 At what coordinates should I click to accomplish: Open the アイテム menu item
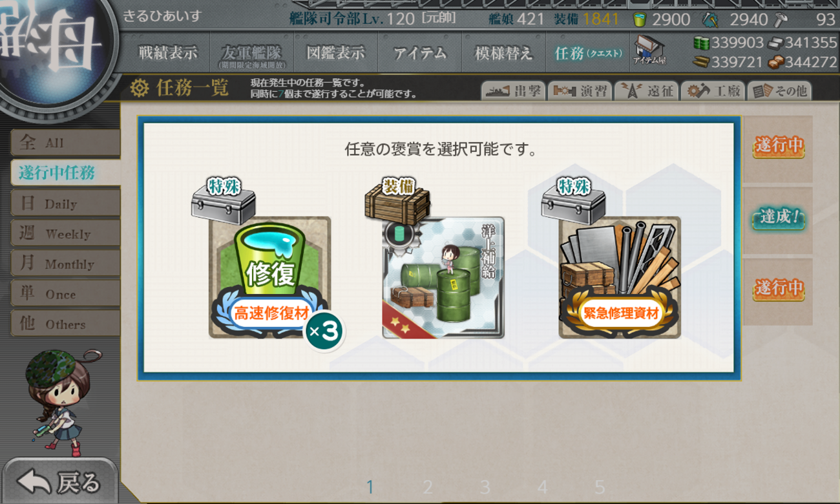420,53
